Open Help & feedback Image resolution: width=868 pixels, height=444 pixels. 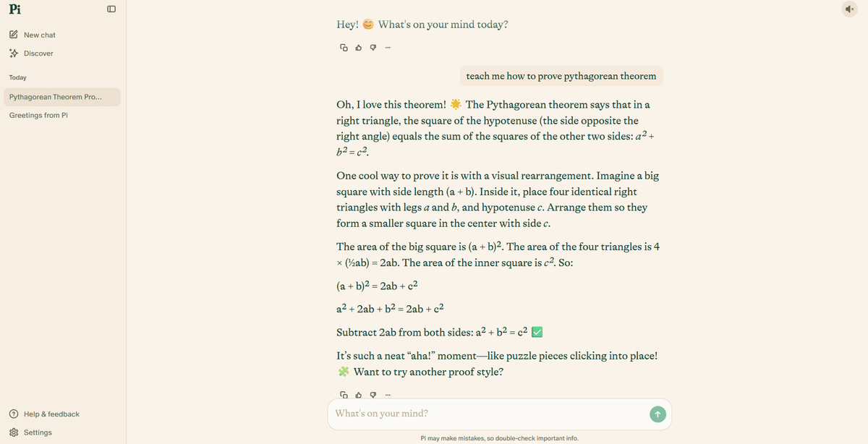pos(44,414)
